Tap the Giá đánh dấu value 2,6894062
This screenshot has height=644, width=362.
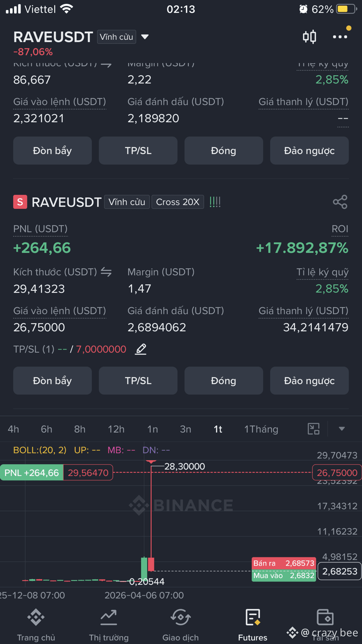point(157,327)
